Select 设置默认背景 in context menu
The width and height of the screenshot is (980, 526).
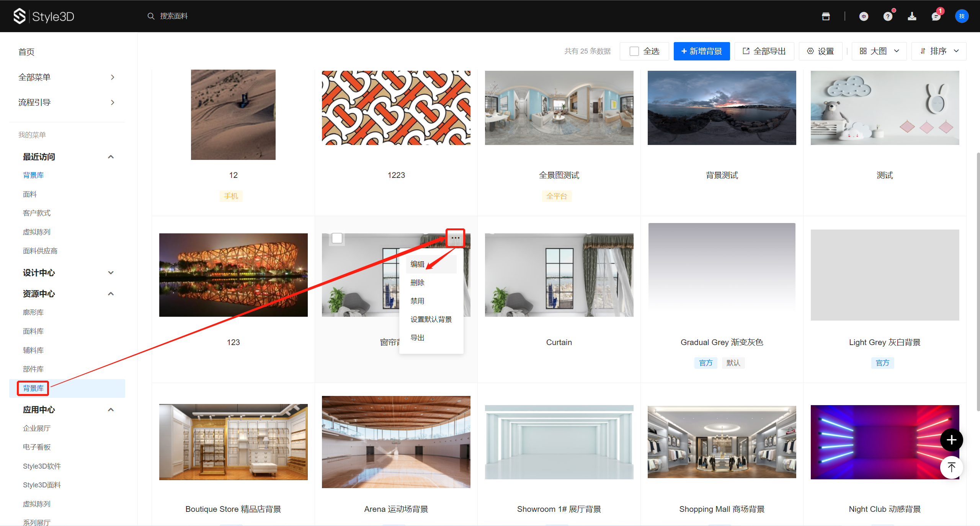coord(431,319)
